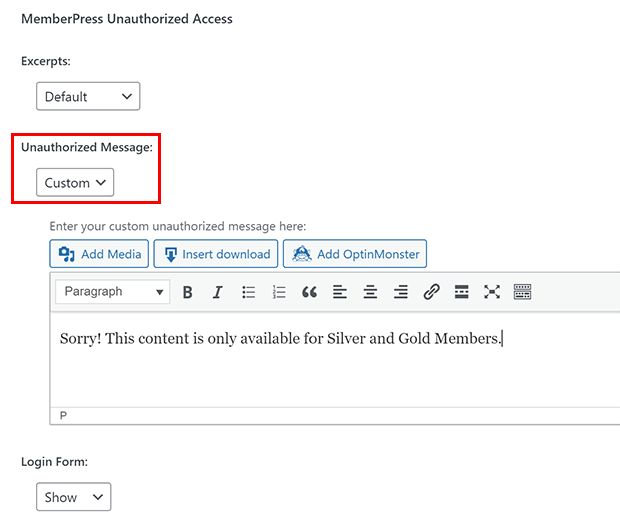Open the Login Form Show dropdown
The height and width of the screenshot is (532, 620).
(74, 497)
